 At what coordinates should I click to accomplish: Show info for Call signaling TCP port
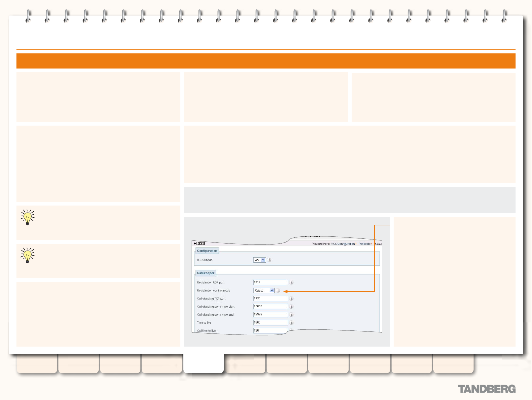click(x=292, y=299)
